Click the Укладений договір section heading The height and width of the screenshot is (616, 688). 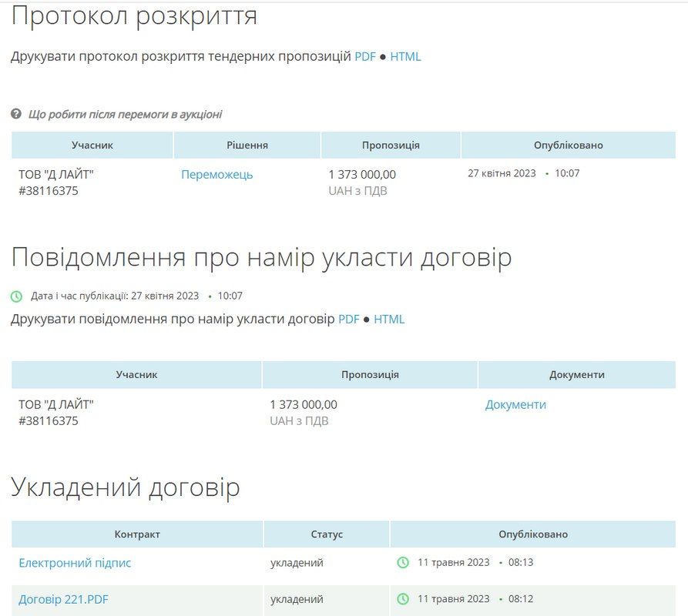point(126,487)
